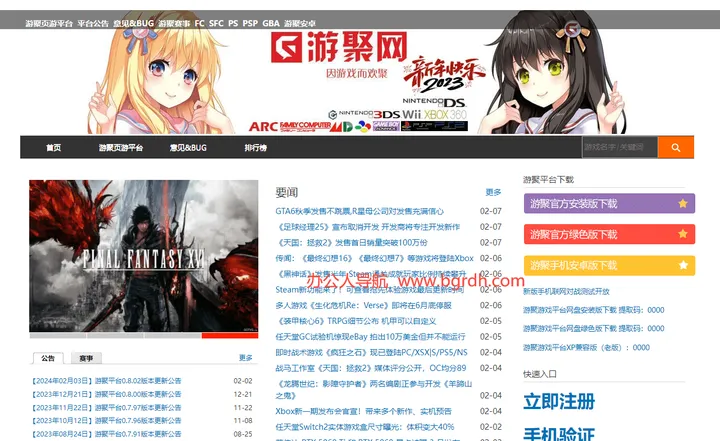Screen dimensions: 720x441
Task: Open 首页 in the dark navigation bar
Action: pos(53,147)
